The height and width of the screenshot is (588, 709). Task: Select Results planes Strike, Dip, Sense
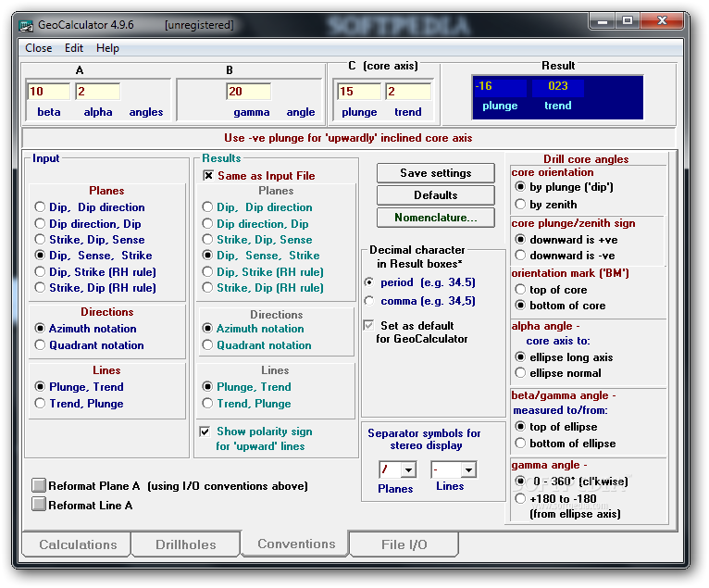tap(207, 240)
